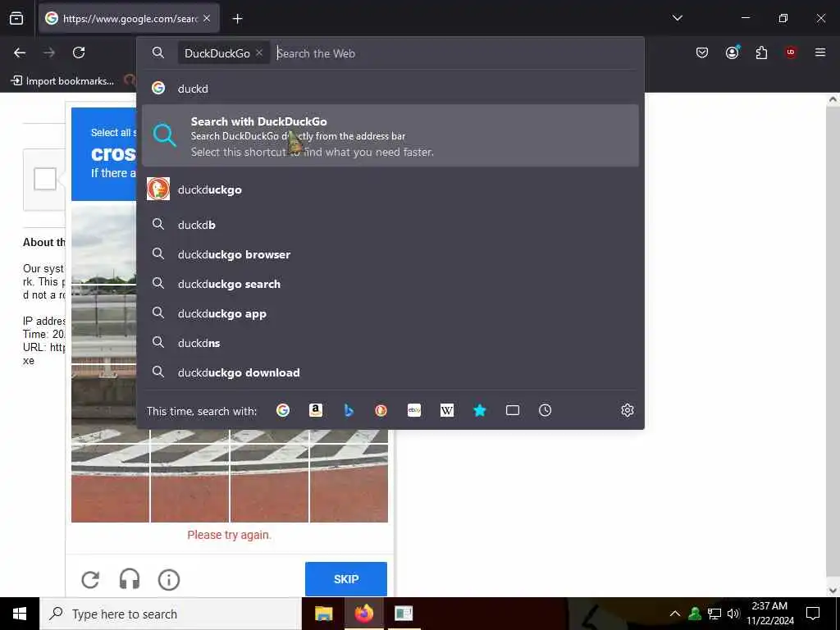This screenshot has height=630, width=840.
Task: Open Firefox application hamburger menu
Action: click(820, 52)
